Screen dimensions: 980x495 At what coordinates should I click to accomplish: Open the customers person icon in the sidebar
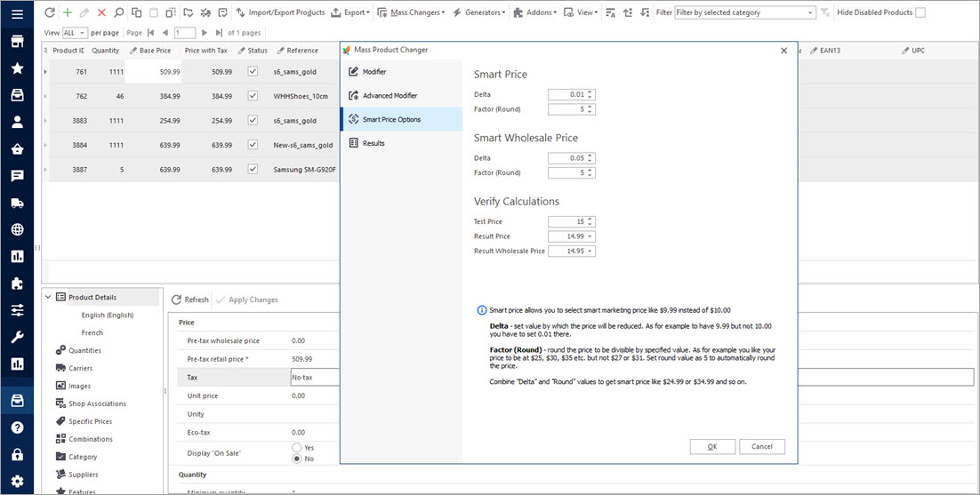coord(18,122)
